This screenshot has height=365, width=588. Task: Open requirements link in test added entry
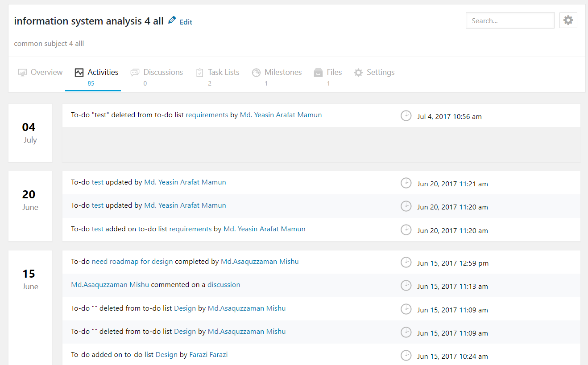pyautogui.click(x=190, y=229)
